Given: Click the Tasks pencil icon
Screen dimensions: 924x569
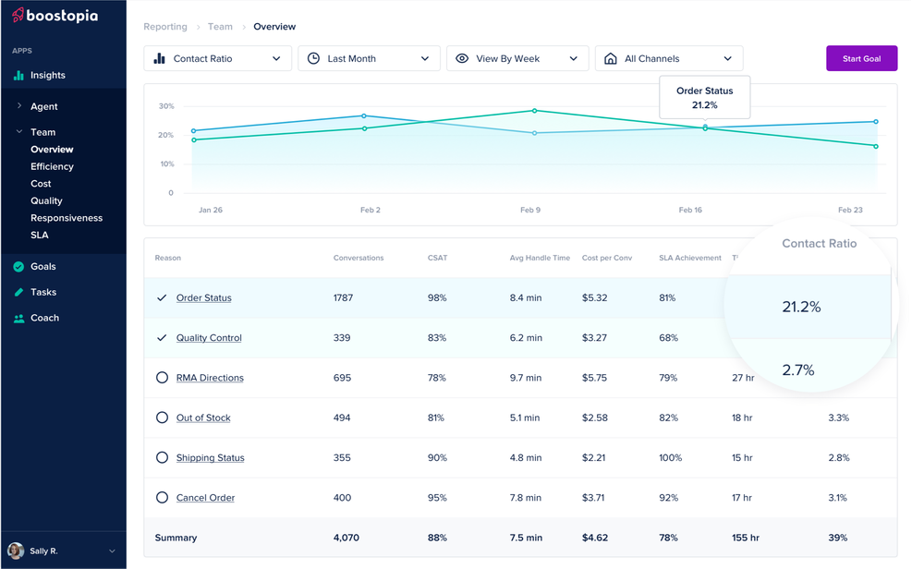Looking at the screenshot, I should pyautogui.click(x=18, y=292).
